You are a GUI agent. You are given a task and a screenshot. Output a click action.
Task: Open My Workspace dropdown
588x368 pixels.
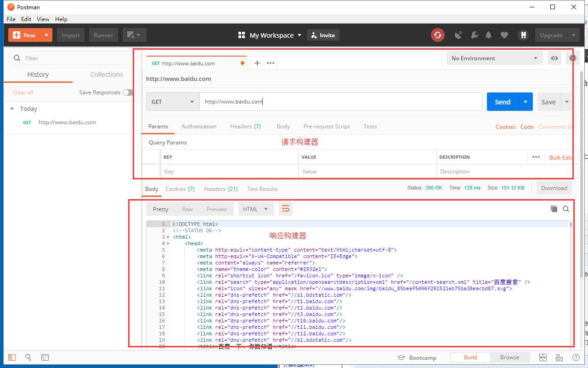[270, 35]
